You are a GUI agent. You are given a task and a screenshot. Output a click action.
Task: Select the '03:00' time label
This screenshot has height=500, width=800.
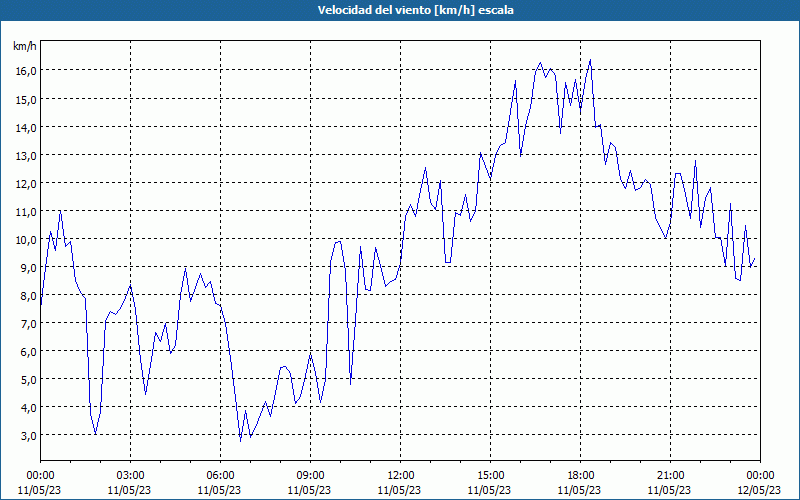point(130,476)
